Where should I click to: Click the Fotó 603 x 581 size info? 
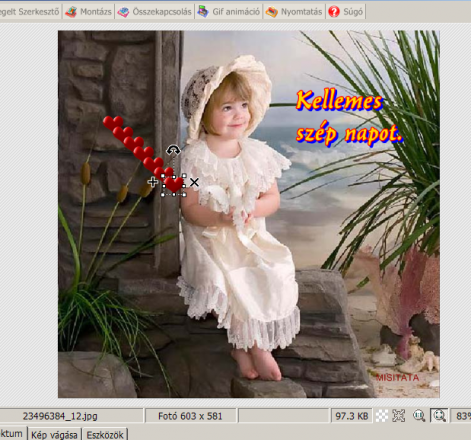190,416
